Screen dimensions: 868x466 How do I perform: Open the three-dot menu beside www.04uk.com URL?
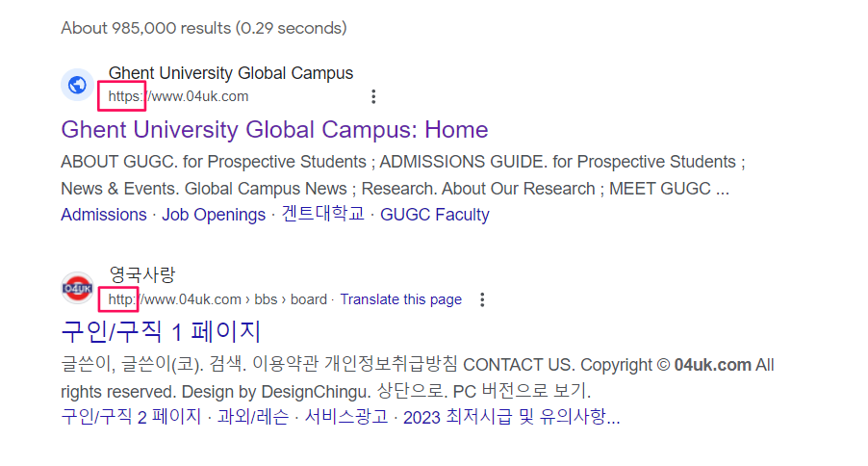point(373,96)
